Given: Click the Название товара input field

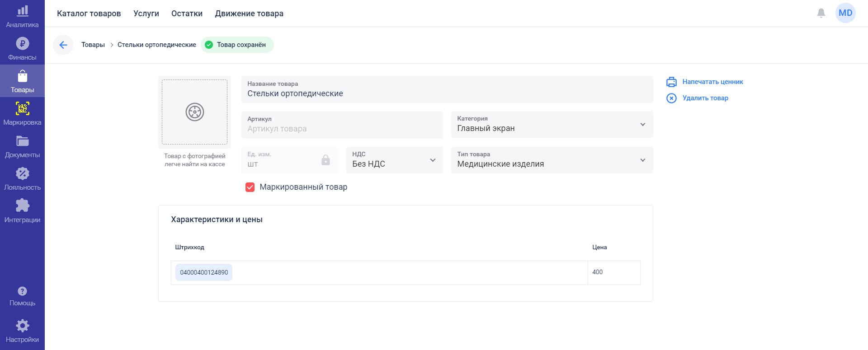Looking at the screenshot, I should click(447, 89).
